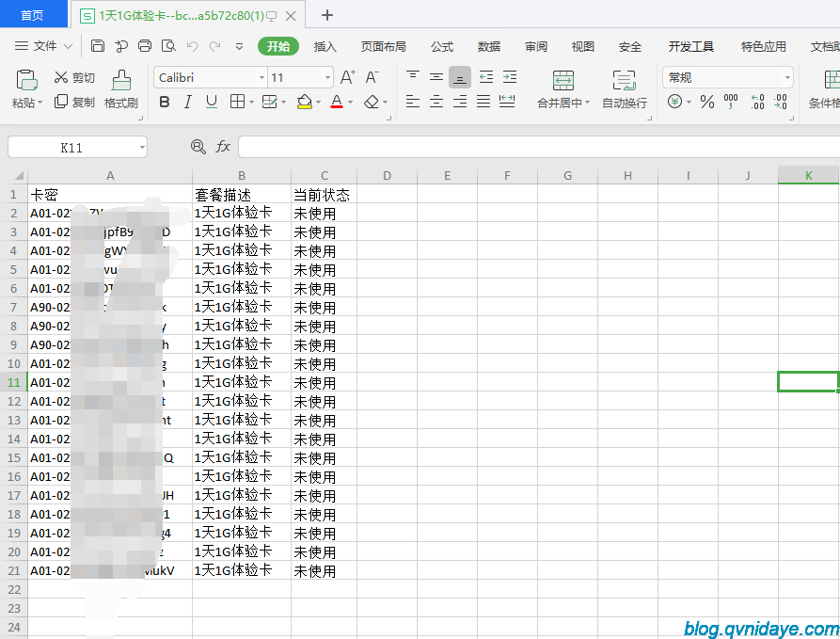Apply thousands separator format

[731, 102]
